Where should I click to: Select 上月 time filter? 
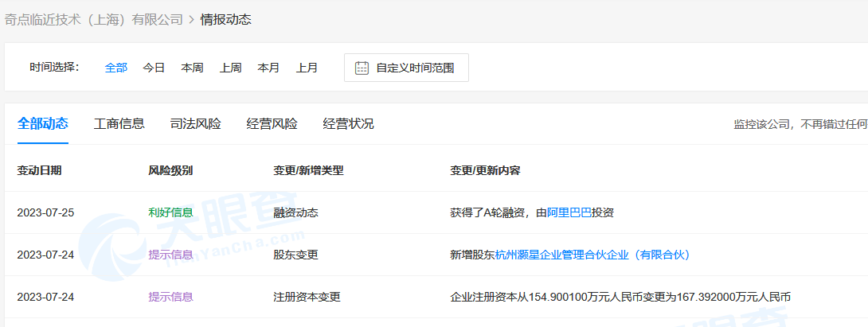[307, 68]
